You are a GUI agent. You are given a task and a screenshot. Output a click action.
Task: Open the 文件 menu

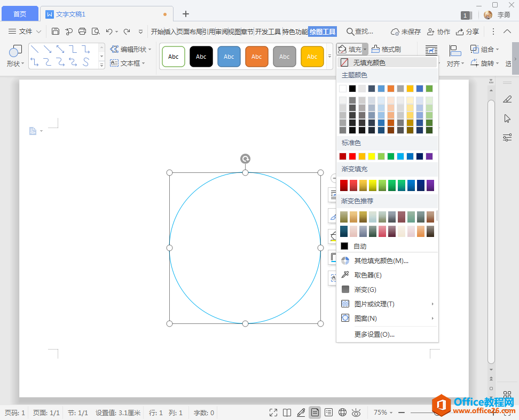[25, 31]
